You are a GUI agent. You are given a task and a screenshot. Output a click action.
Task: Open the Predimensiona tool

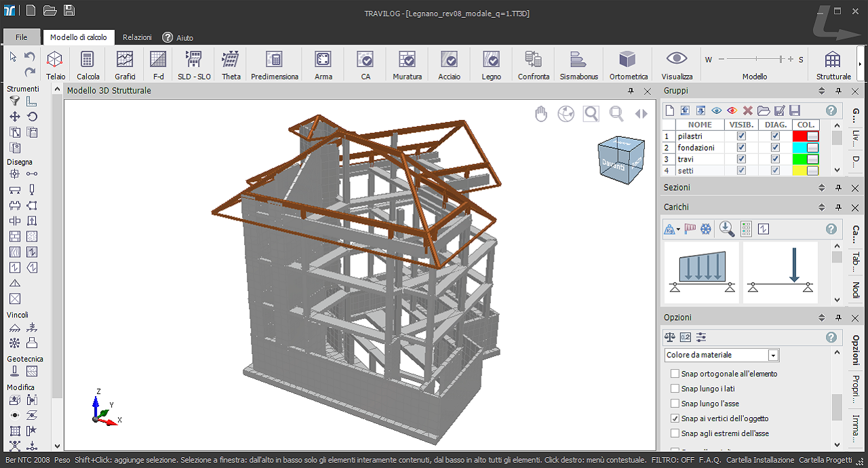[x=275, y=65]
